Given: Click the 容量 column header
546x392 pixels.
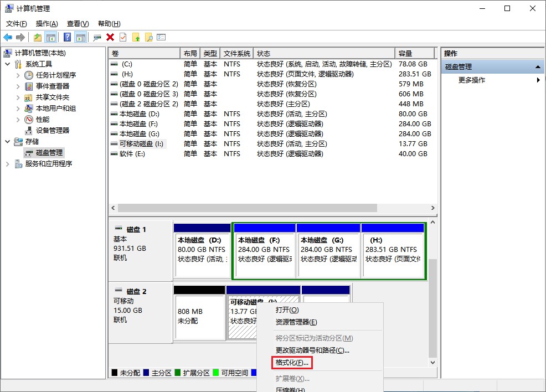Looking at the screenshot, I should (415, 53).
